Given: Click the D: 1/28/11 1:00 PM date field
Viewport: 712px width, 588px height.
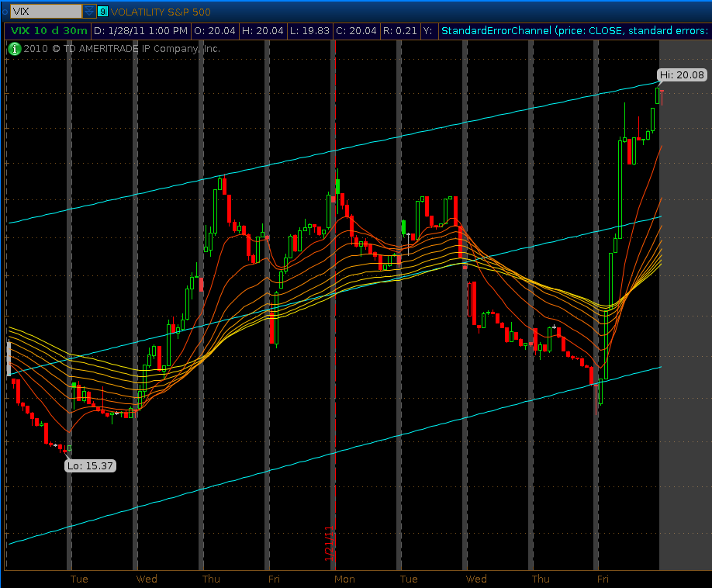Looking at the screenshot, I should point(141,31).
